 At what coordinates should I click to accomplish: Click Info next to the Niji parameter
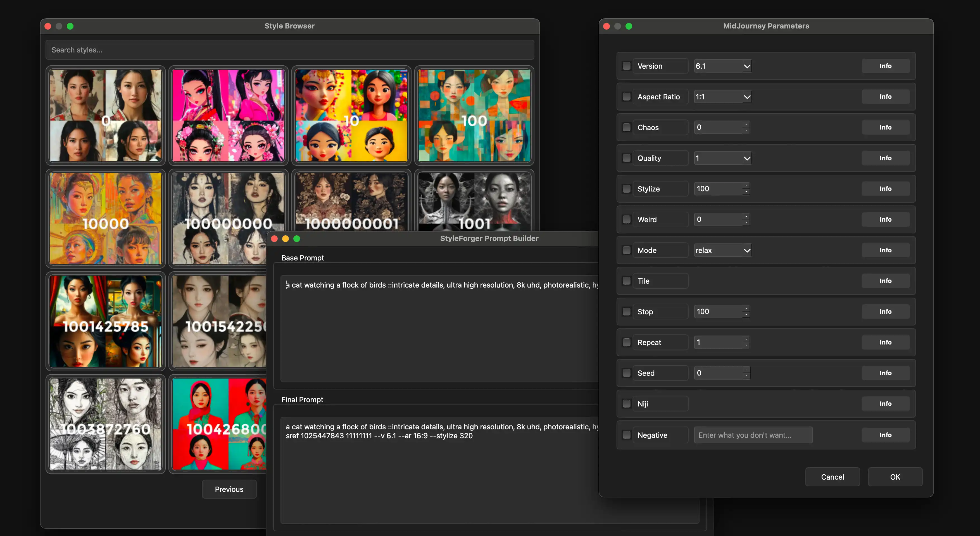click(x=885, y=403)
